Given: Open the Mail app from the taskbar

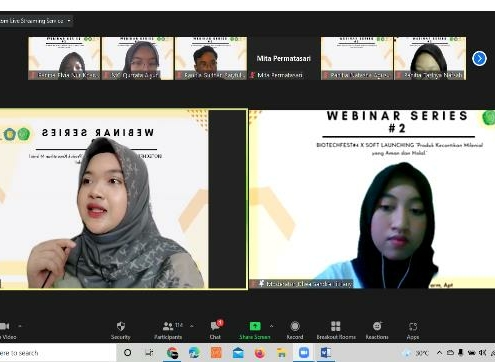Looking at the screenshot, I should pyautogui.click(x=238, y=353).
